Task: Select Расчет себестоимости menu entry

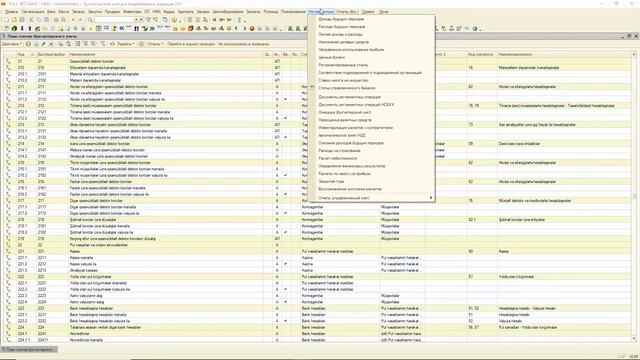Action: (338, 158)
